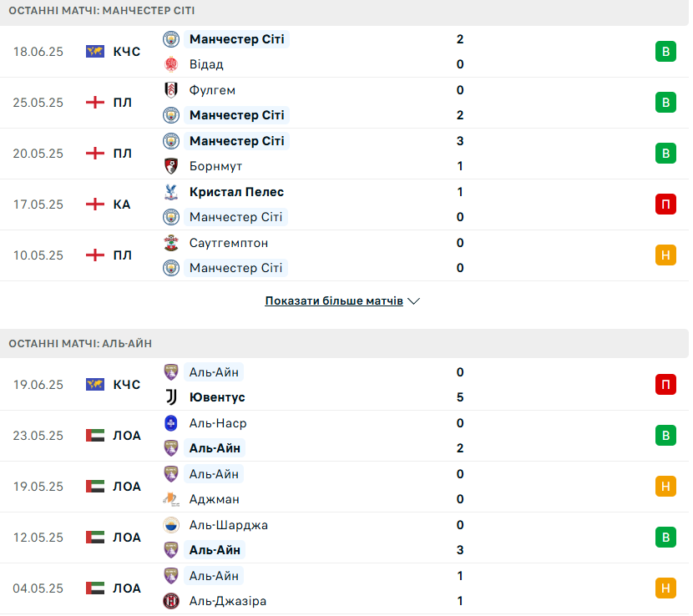This screenshot has width=693, height=616.
Task: Click green 'В' badge for Аль-Шарджа match
Action: pyautogui.click(x=665, y=538)
